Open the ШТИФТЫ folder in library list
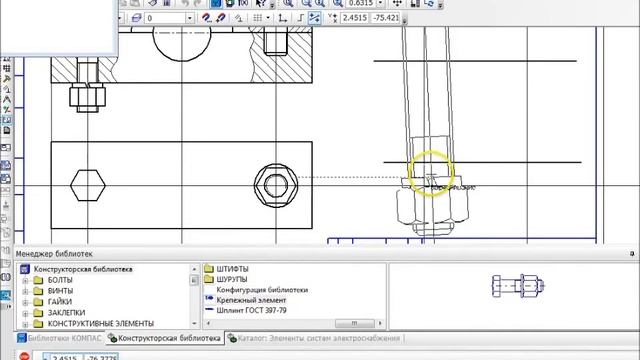The width and height of the screenshot is (640, 360). 232,269
